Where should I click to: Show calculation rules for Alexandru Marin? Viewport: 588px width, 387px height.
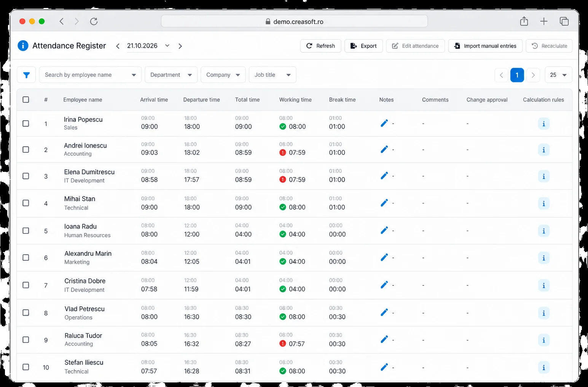543,258
